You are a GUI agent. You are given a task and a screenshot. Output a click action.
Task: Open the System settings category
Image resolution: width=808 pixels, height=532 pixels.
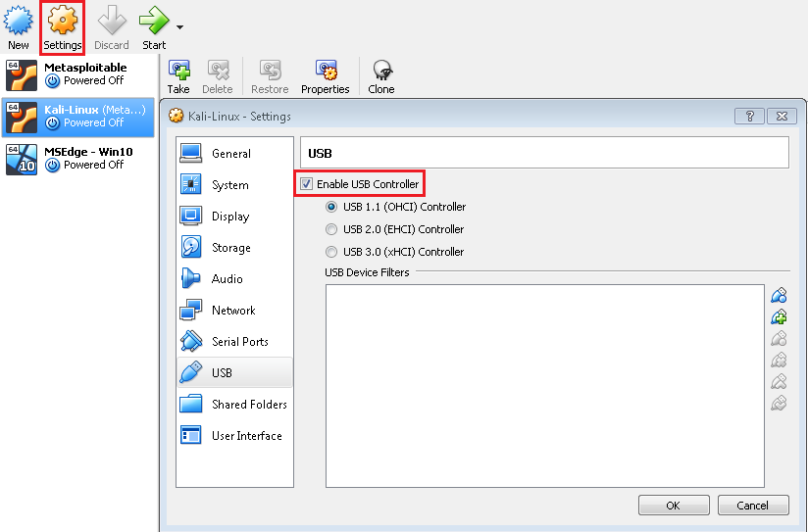235,184
